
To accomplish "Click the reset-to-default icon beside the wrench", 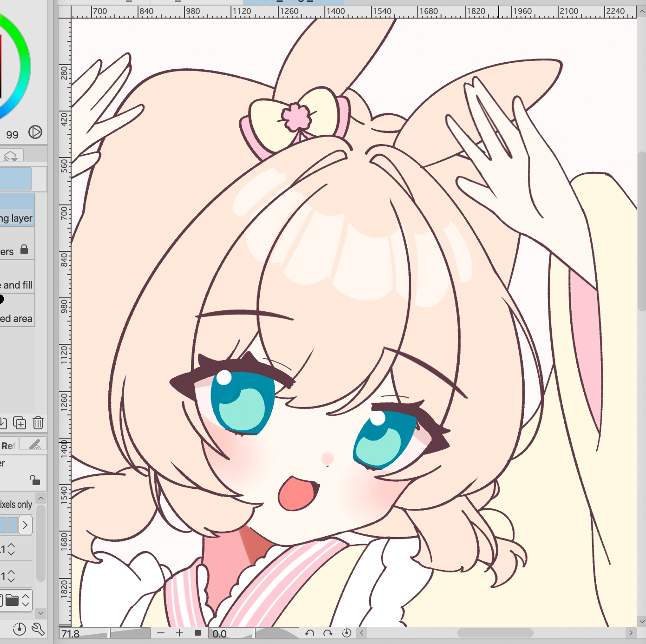I will pyautogui.click(x=19, y=629).
